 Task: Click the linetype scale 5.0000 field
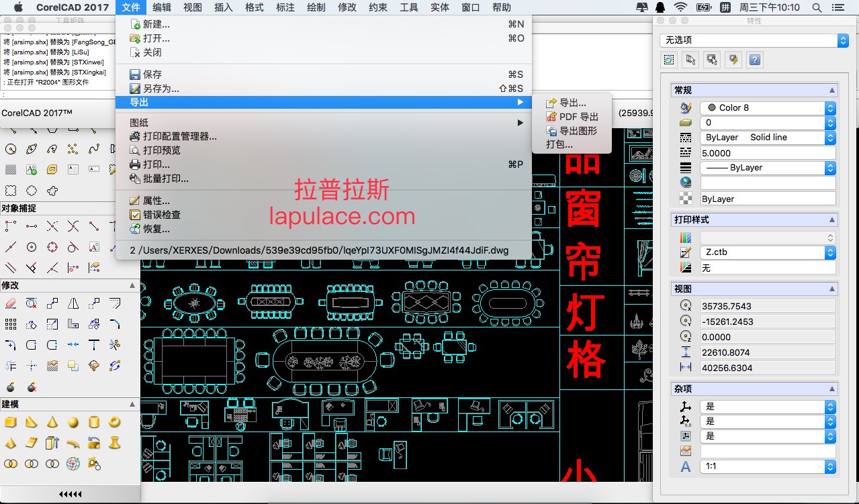768,153
